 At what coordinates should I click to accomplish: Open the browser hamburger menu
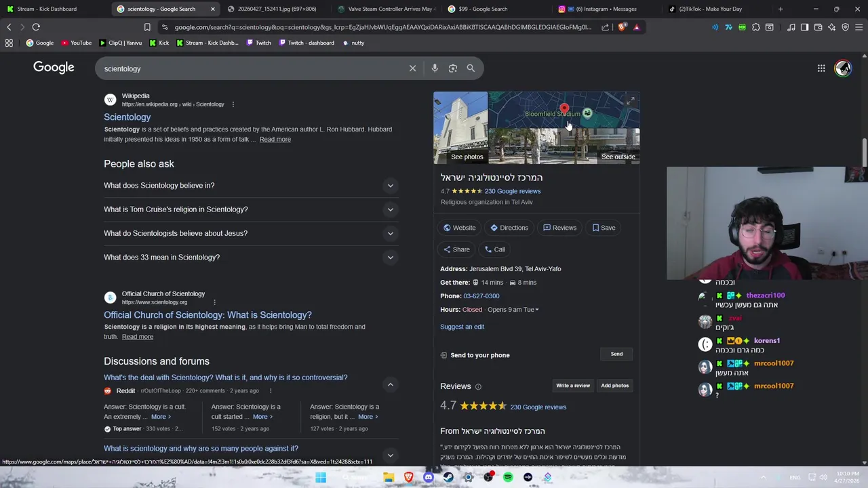tap(859, 27)
